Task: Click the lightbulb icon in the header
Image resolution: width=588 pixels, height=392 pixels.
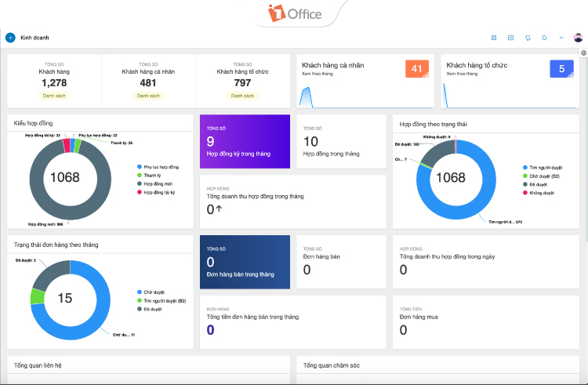Action: 528,38
